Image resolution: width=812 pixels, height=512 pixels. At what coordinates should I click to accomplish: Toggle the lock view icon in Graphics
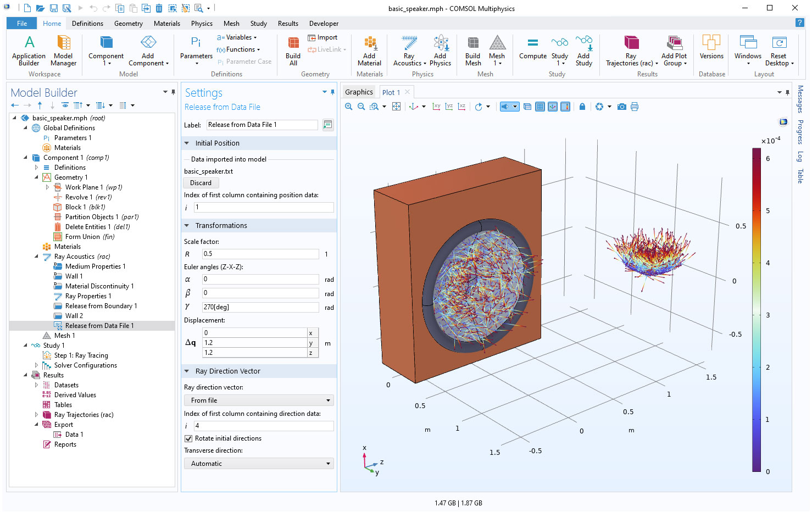582,107
